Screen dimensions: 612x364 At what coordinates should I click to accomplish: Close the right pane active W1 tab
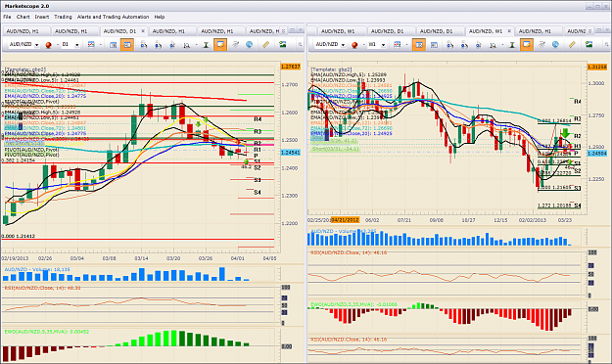click(509, 30)
